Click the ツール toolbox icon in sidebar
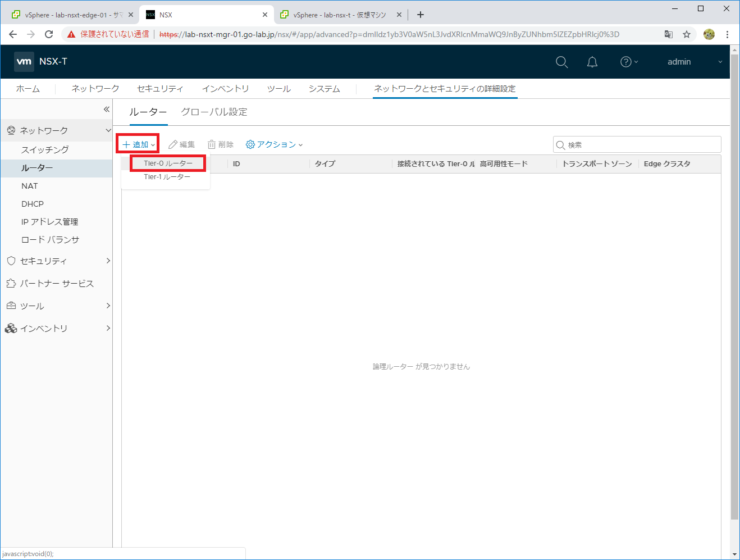 [x=11, y=306]
